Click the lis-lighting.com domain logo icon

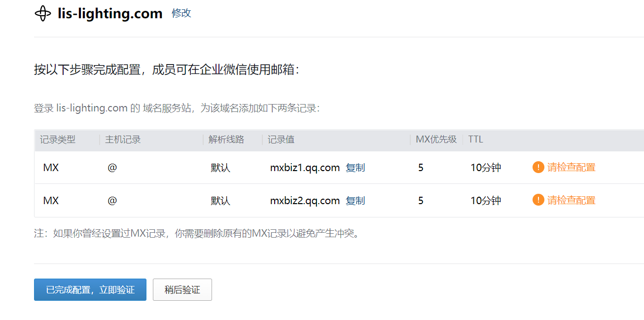pyautogui.click(x=43, y=13)
